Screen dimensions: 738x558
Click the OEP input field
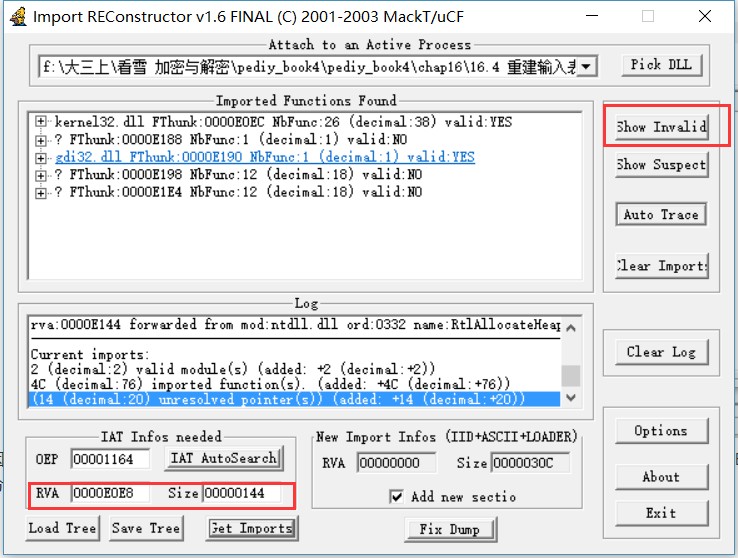pos(110,459)
